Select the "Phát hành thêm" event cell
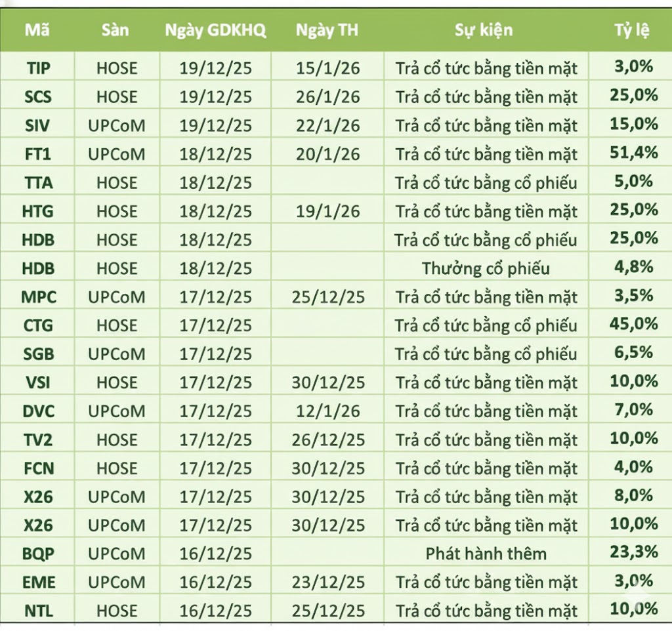 [x=486, y=554]
